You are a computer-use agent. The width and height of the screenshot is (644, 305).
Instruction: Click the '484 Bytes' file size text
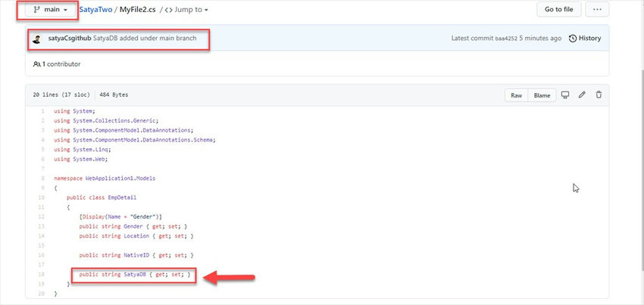click(x=114, y=95)
